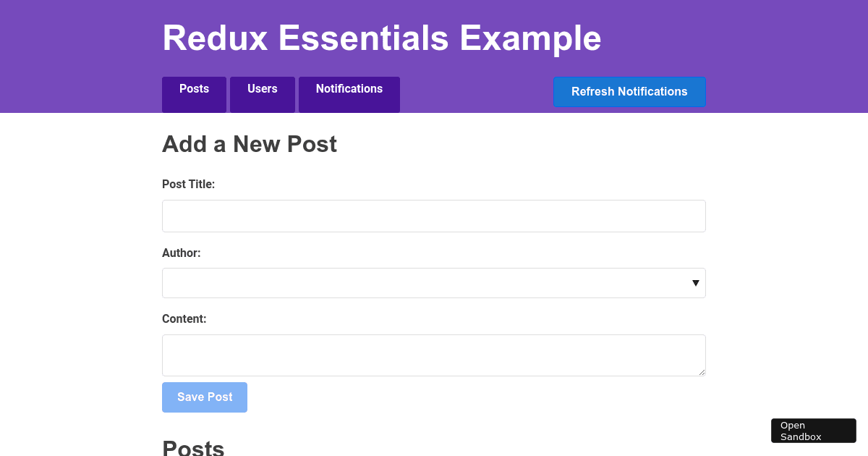Click the Author field label

(182, 253)
